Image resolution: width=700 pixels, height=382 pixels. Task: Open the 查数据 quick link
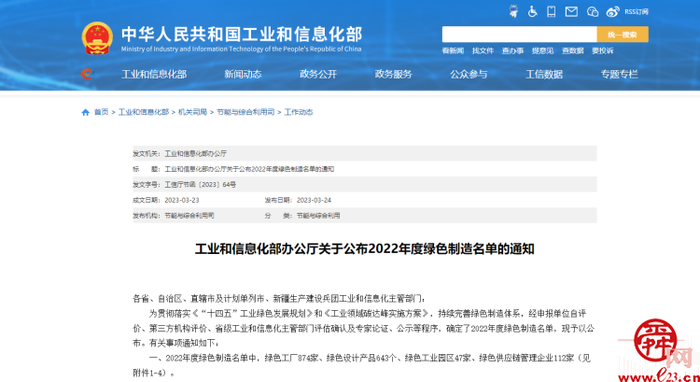pos(573,51)
